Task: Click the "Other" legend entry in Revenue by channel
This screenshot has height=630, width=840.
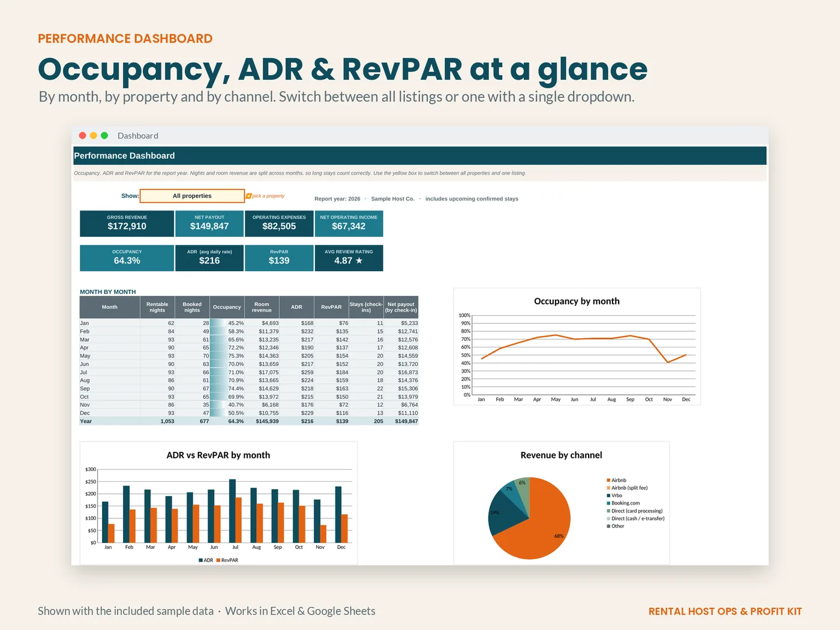Action: pyautogui.click(x=616, y=526)
